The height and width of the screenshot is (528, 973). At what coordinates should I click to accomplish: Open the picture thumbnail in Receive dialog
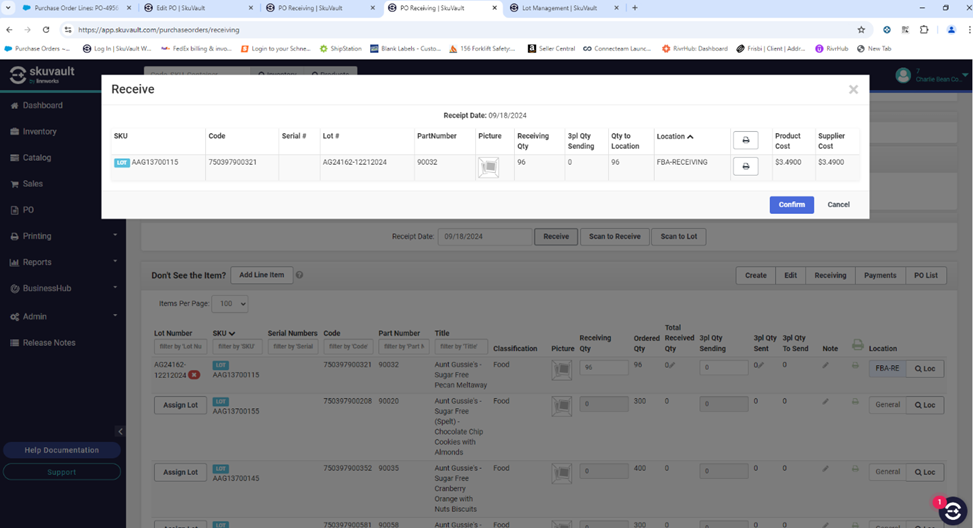(x=488, y=167)
